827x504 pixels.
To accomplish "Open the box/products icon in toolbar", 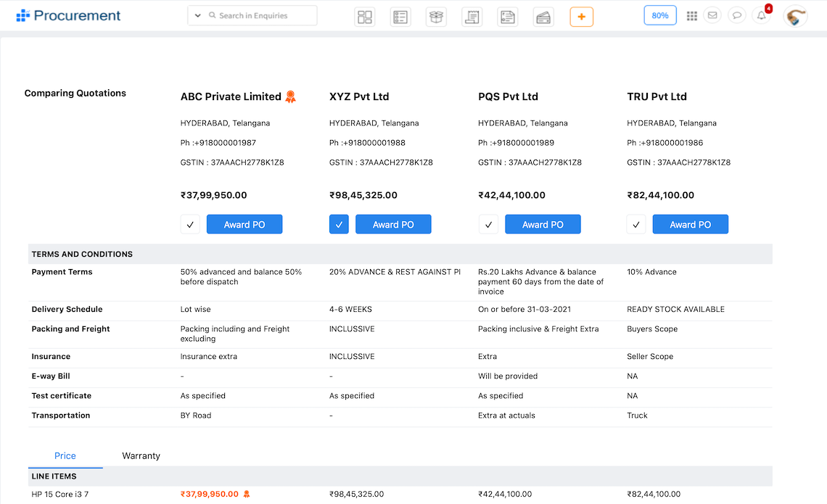I will [x=436, y=17].
